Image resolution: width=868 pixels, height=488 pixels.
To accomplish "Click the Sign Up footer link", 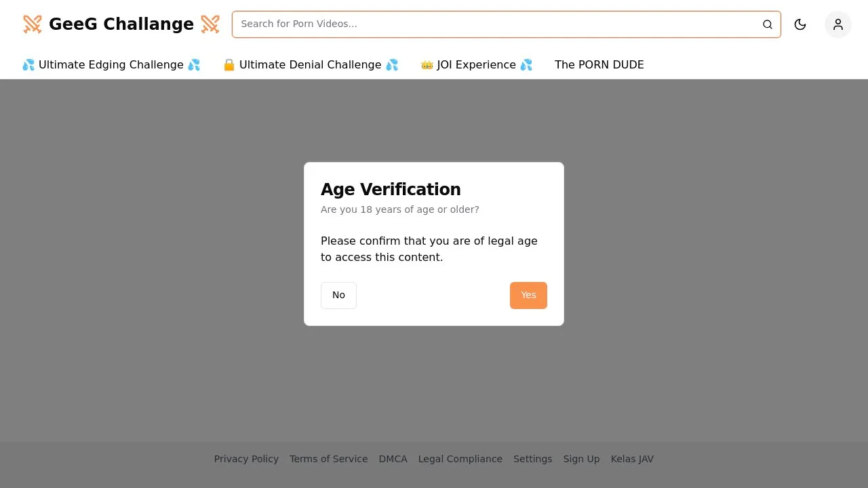I will 581,459.
